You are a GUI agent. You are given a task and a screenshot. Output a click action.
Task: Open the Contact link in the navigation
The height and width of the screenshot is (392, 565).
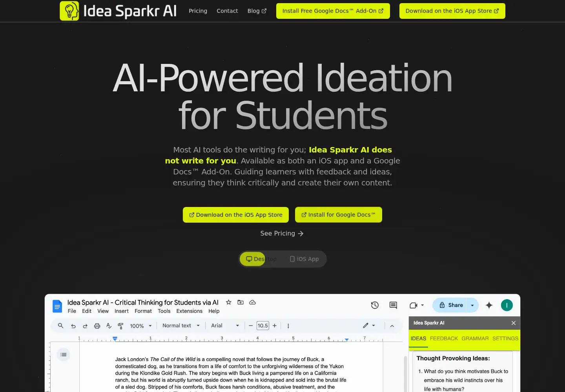227,11
